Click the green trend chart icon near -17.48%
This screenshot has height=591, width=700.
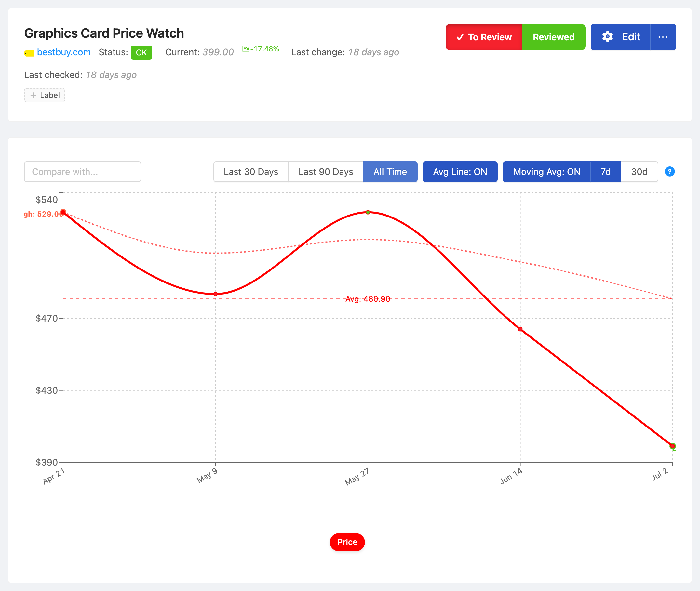[x=245, y=49]
